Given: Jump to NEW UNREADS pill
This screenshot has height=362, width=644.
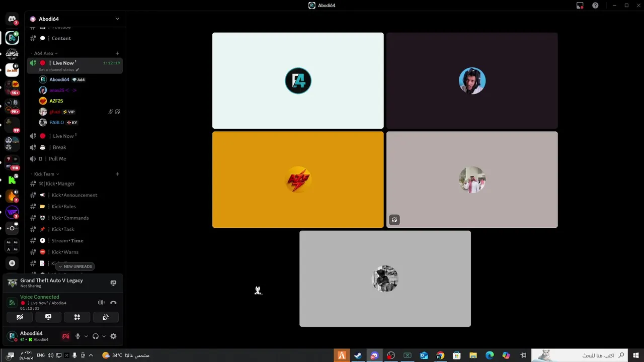Looking at the screenshot, I should (x=75, y=266).
